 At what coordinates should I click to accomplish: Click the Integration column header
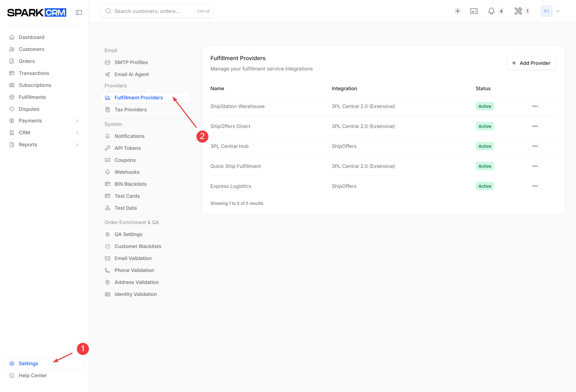pyautogui.click(x=344, y=89)
